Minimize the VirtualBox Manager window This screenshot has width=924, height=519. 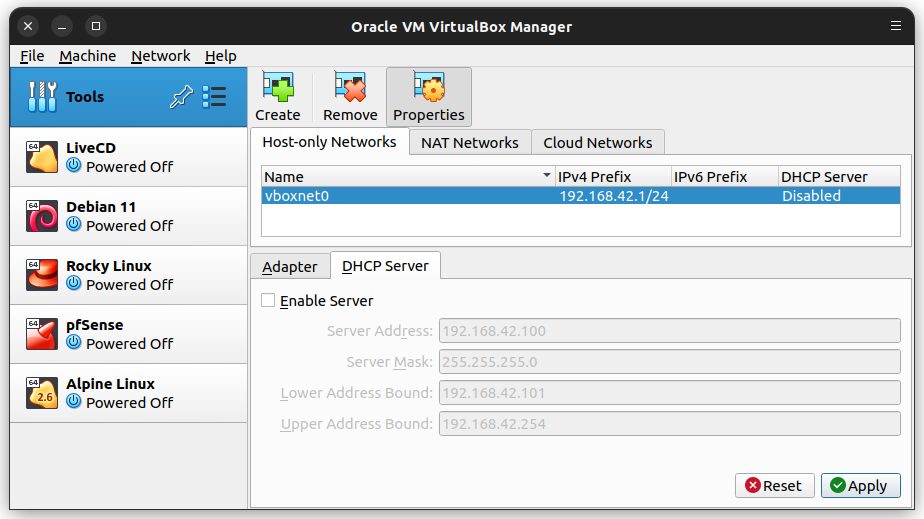pyautogui.click(x=62, y=26)
